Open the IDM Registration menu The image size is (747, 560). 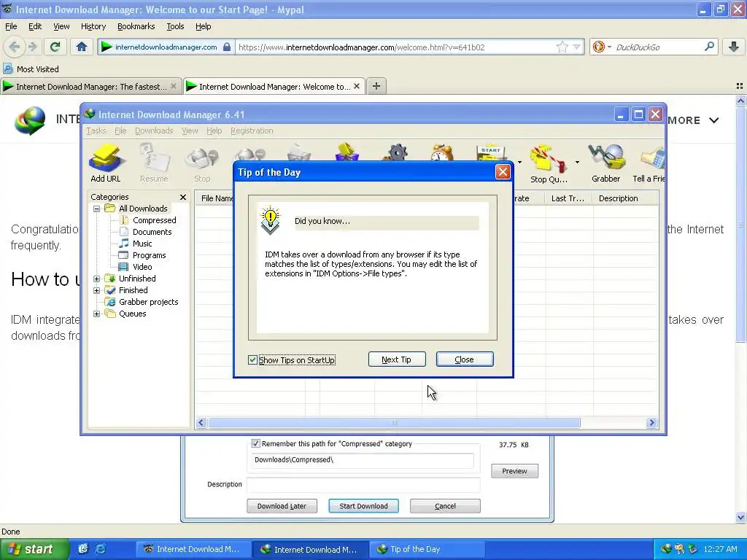(x=252, y=131)
